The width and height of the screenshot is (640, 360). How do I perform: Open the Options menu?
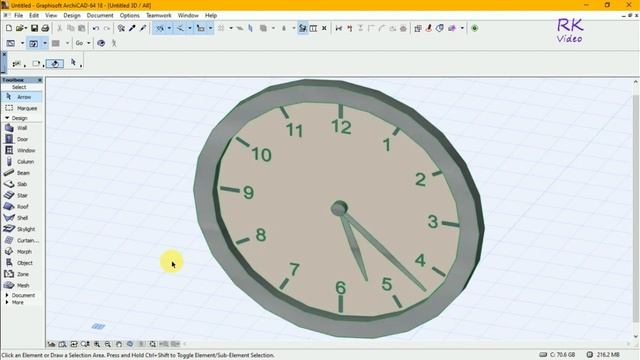click(129, 16)
